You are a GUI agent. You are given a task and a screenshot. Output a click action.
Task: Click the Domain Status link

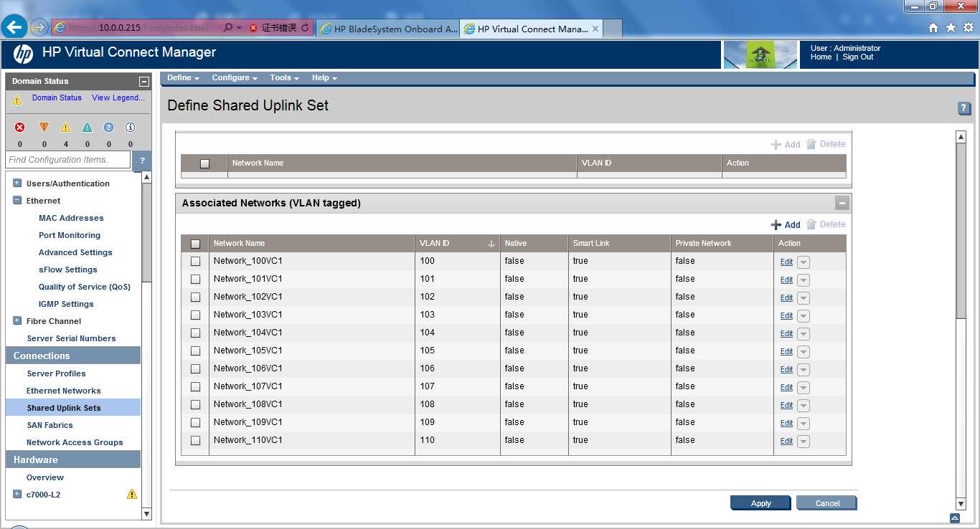point(57,97)
